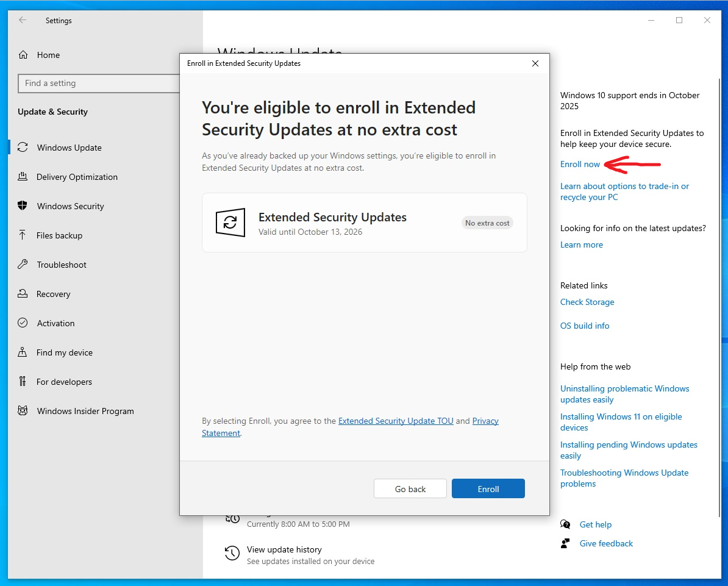728x586 pixels.
Task: Open Home via the house icon
Action: tap(23, 55)
